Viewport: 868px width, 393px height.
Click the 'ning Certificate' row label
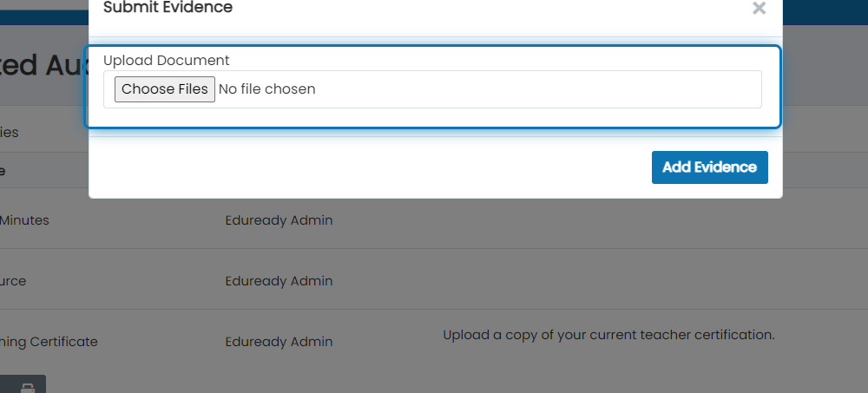point(49,342)
